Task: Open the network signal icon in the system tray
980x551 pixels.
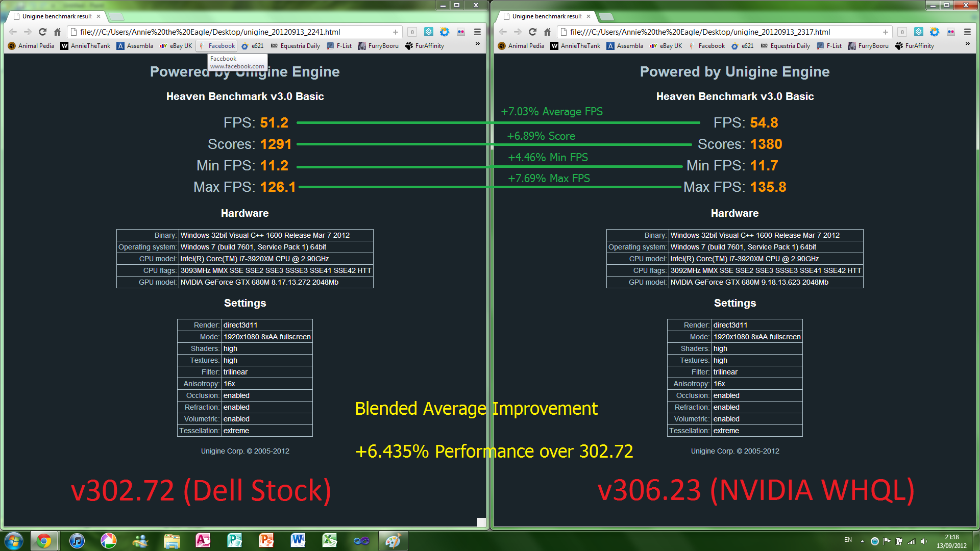Action: [912, 541]
